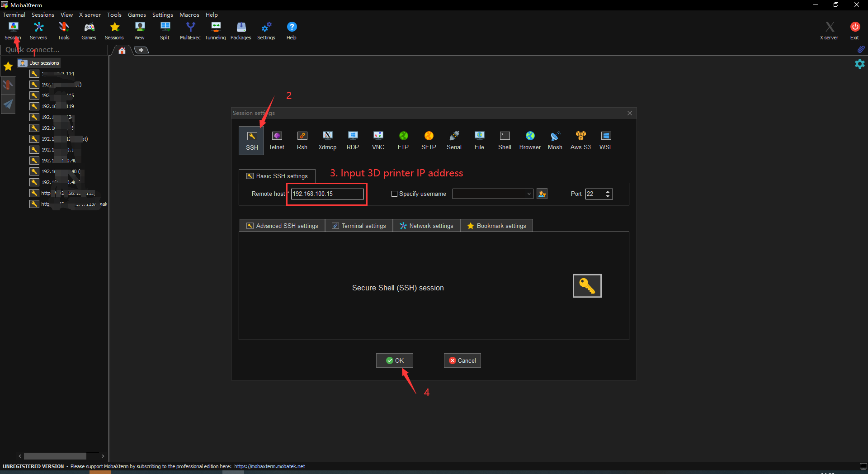868x474 pixels.
Task: Click the user credentials manager icon
Action: 542,194
